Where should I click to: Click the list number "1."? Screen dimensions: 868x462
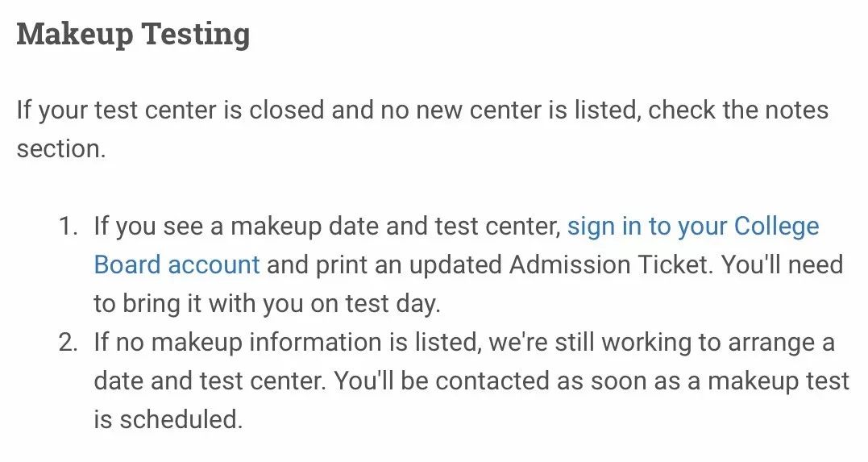(69, 226)
